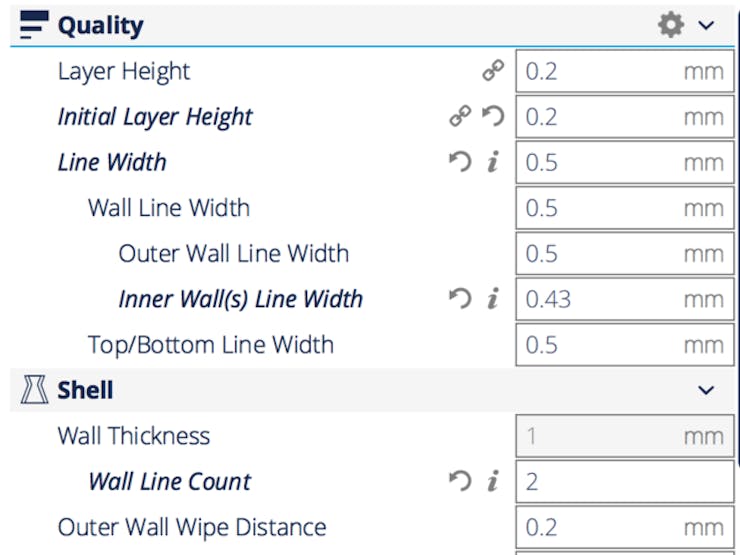Show info icon for Line Width
The height and width of the screenshot is (555, 740).
pyautogui.click(x=493, y=162)
